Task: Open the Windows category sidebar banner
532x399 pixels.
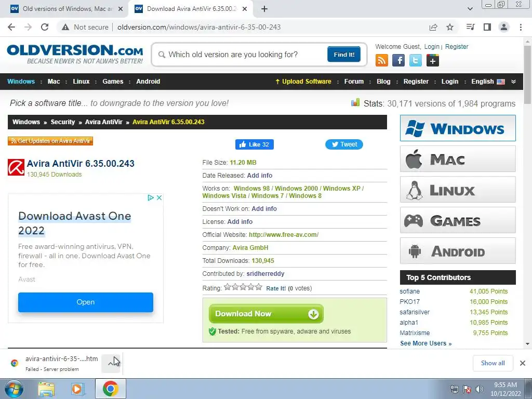Action: (458, 128)
